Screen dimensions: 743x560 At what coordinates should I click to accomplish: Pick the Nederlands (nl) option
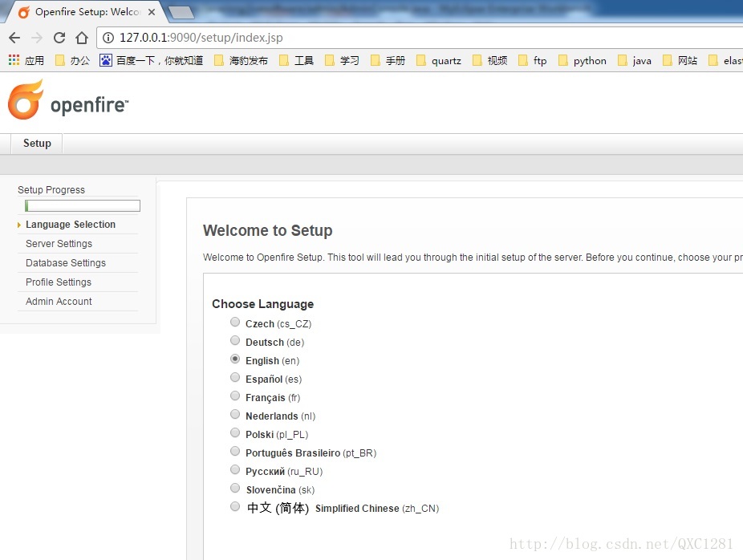[x=235, y=415]
